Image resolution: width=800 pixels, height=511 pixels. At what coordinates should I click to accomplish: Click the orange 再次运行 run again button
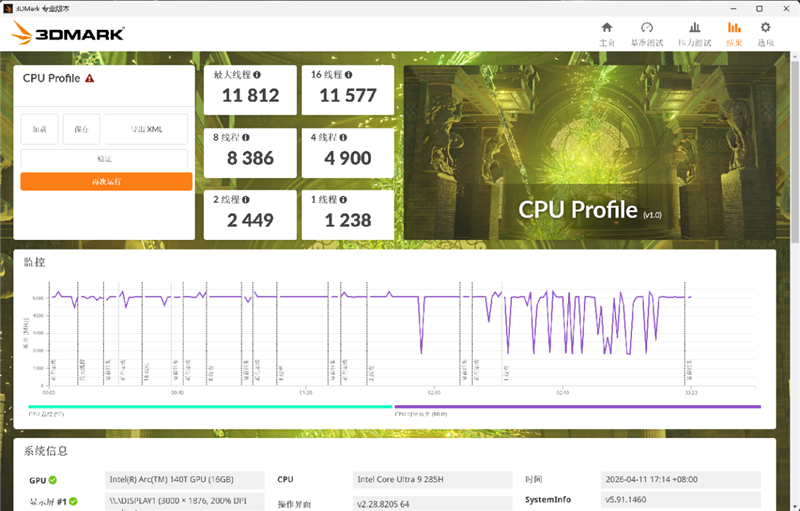click(x=106, y=182)
